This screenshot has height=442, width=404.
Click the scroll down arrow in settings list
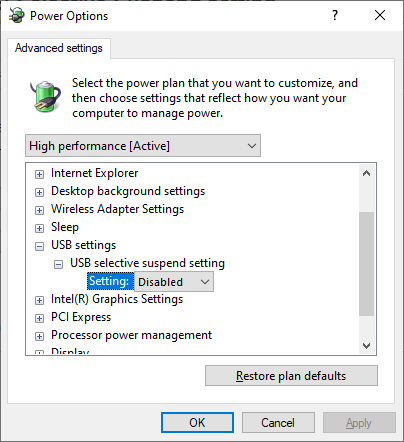[366, 346]
